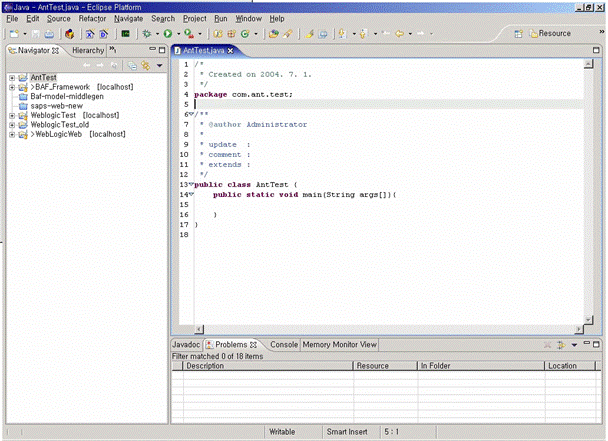The height and width of the screenshot is (441, 608).
Task: Click Collapse All in the Navigator toolbar
Action: pyautogui.click(x=132, y=65)
